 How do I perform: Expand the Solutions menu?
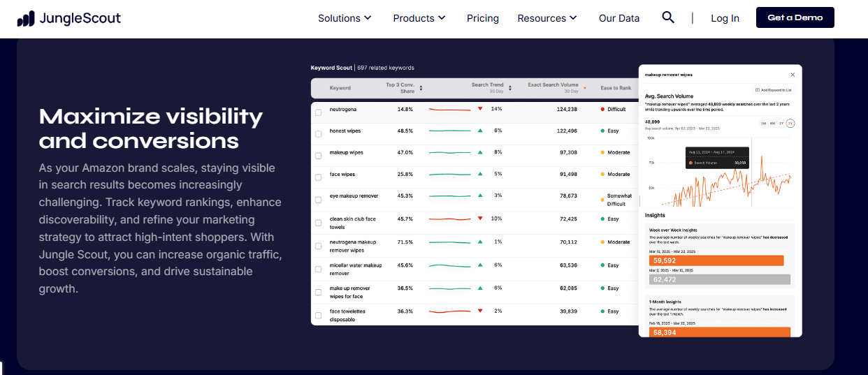pyautogui.click(x=345, y=18)
